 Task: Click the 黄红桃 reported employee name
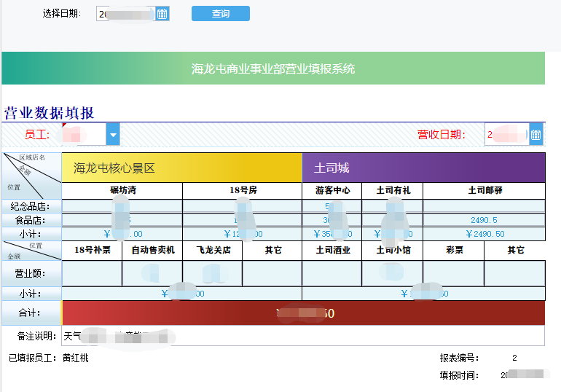coord(76,358)
